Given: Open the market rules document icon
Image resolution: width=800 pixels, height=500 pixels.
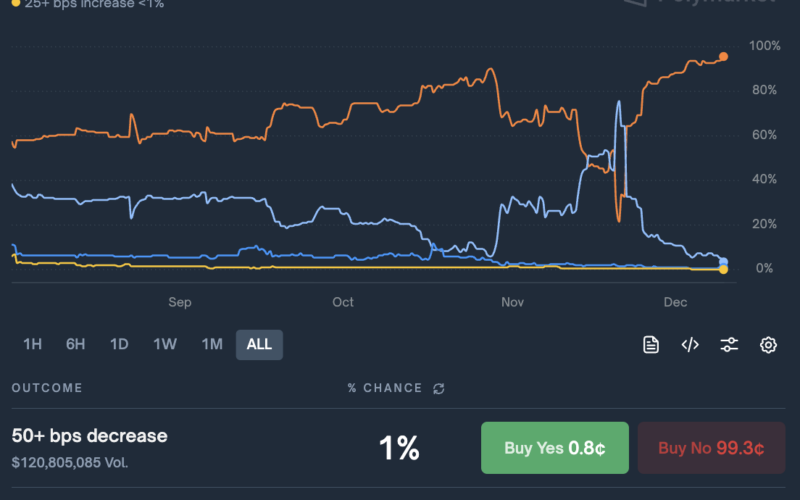Looking at the screenshot, I should pyautogui.click(x=651, y=345).
